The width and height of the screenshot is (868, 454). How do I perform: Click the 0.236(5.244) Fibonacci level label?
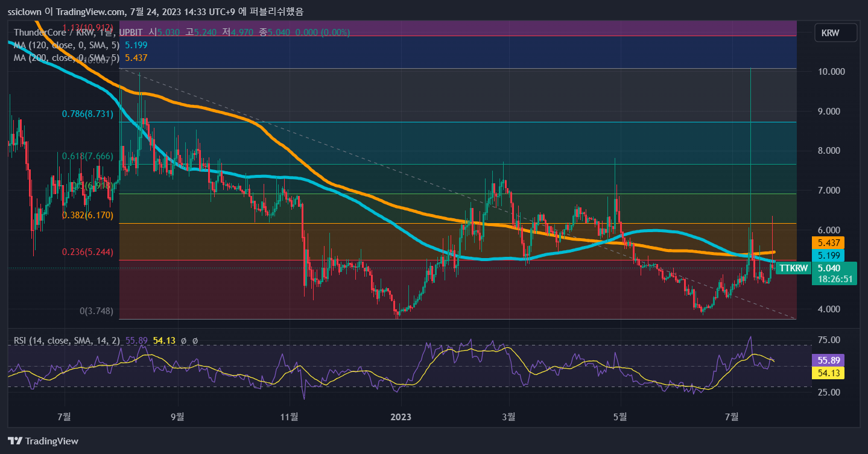(88, 252)
